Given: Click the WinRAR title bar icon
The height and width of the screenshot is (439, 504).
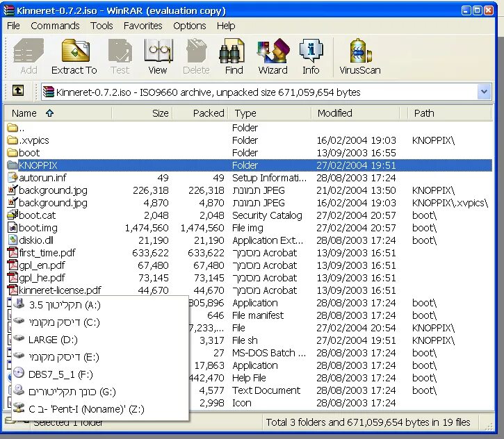Looking at the screenshot, I should pos(8,10).
